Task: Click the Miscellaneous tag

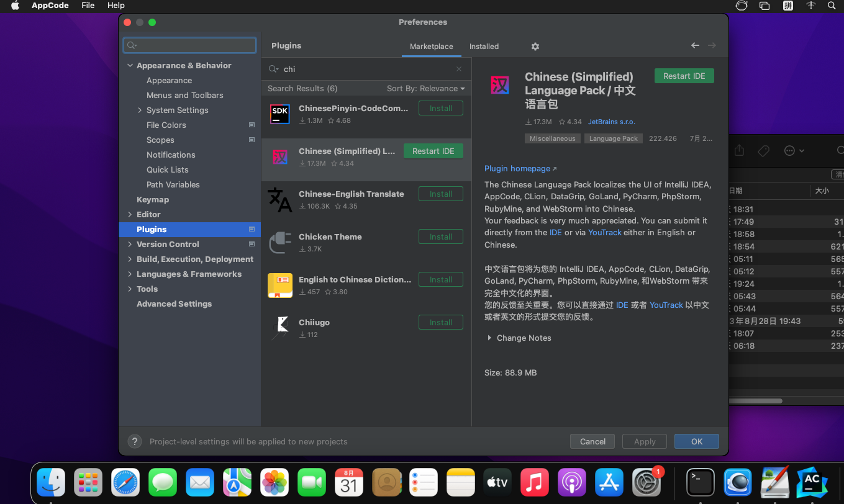Action: click(552, 138)
